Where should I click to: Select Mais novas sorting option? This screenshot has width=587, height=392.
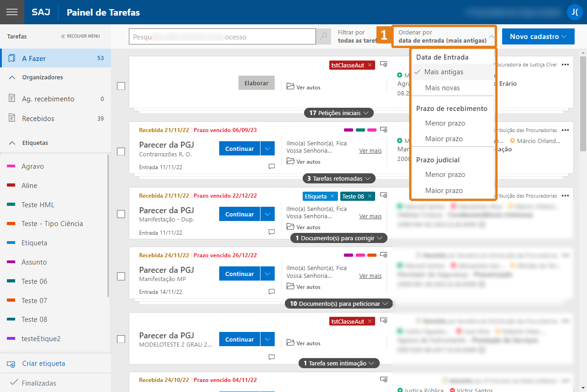(442, 88)
